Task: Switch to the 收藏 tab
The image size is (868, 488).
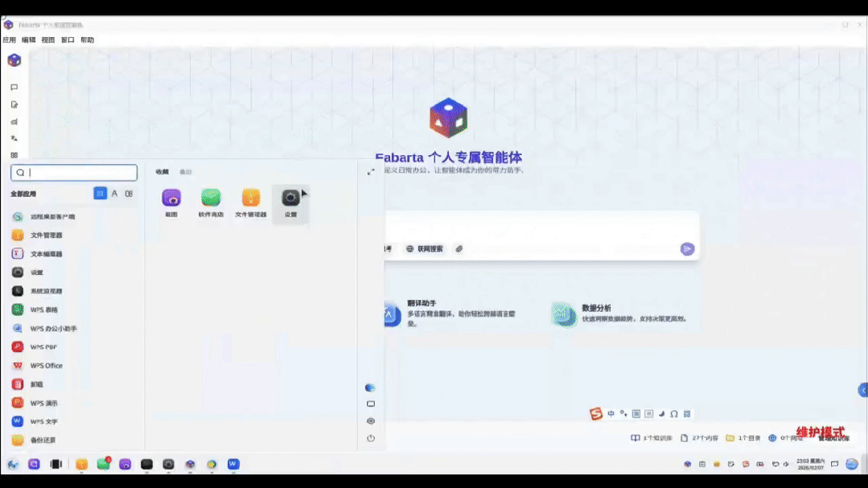Action: (162, 172)
